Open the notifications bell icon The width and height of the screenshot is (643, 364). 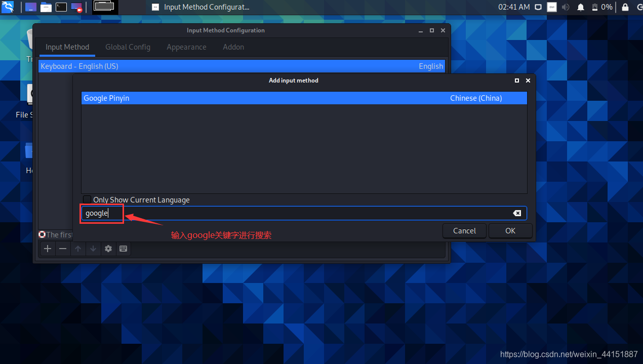(581, 7)
